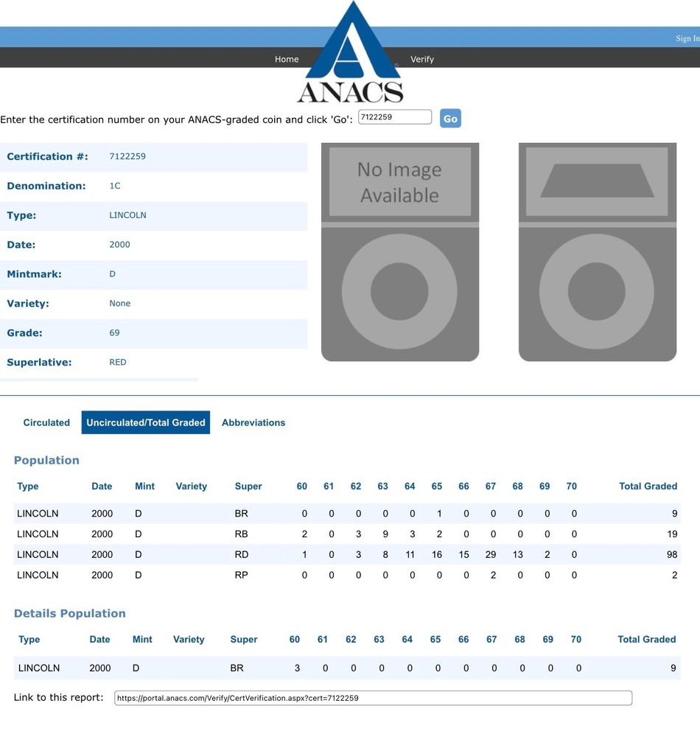The image size is (700, 737).
Task: Click the Date value 2000 in details
Action: [119, 245]
